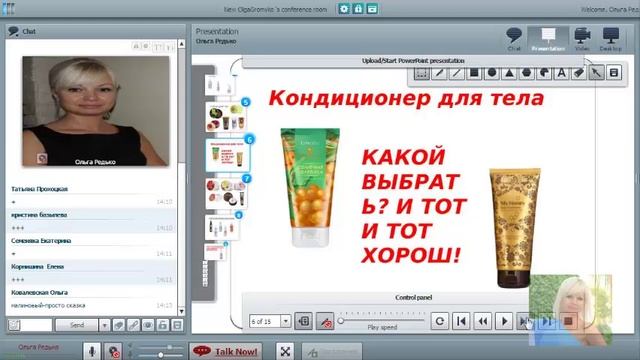Jump to the last slide
Screen dimensions: 640x360
(x=547, y=321)
